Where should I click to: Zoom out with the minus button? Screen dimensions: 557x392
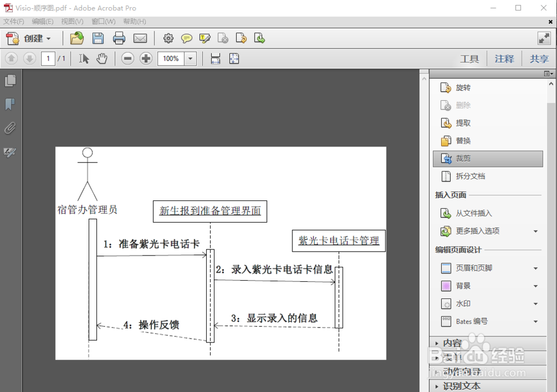[x=128, y=58]
